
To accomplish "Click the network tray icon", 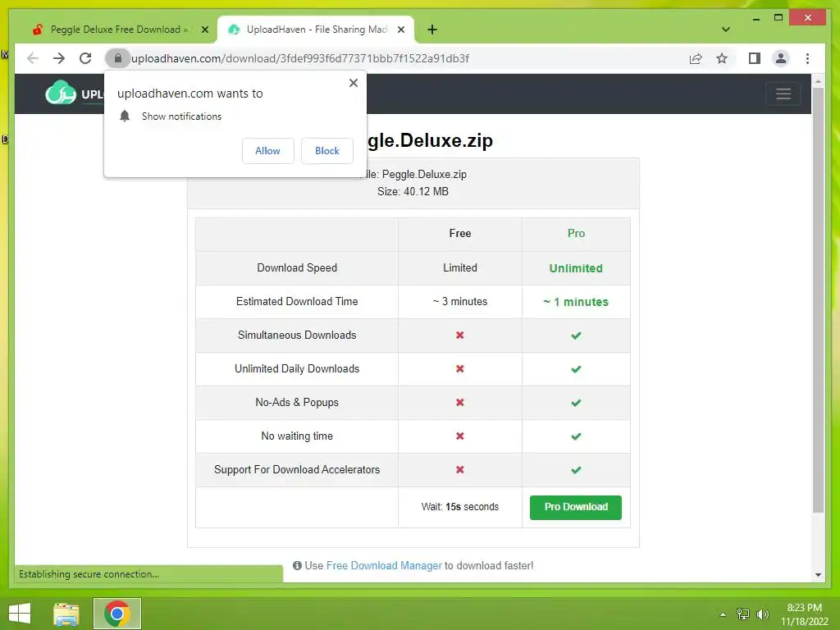I will [x=742, y=614].
